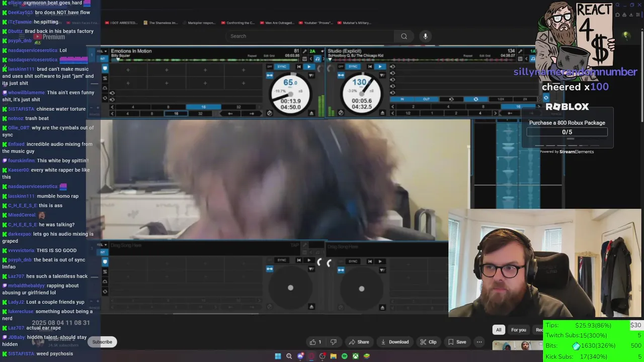
Task: Set loop IN point on right deck
Action: [402, 99]
